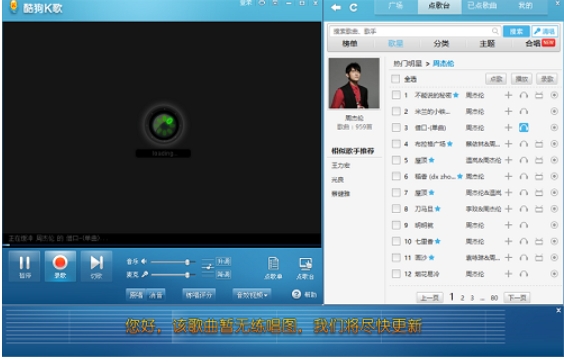Add song 1 with its plus icon
This screenshot has height=363, width=564.
point(508,95)
